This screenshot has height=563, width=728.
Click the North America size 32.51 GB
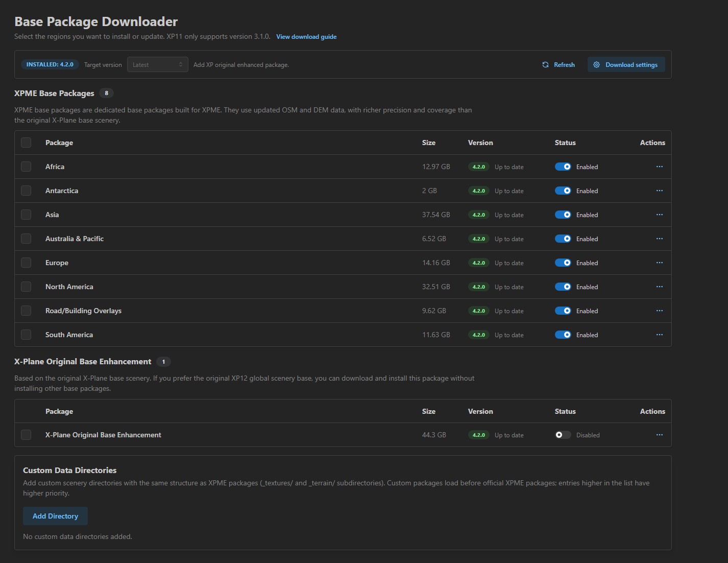tap(436, 287)
